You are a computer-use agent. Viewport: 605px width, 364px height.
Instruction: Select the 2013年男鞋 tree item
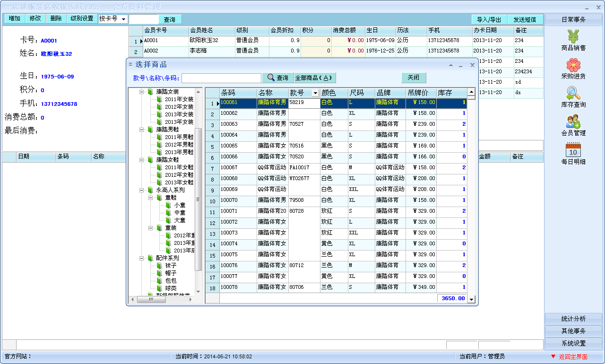[179, 152]
